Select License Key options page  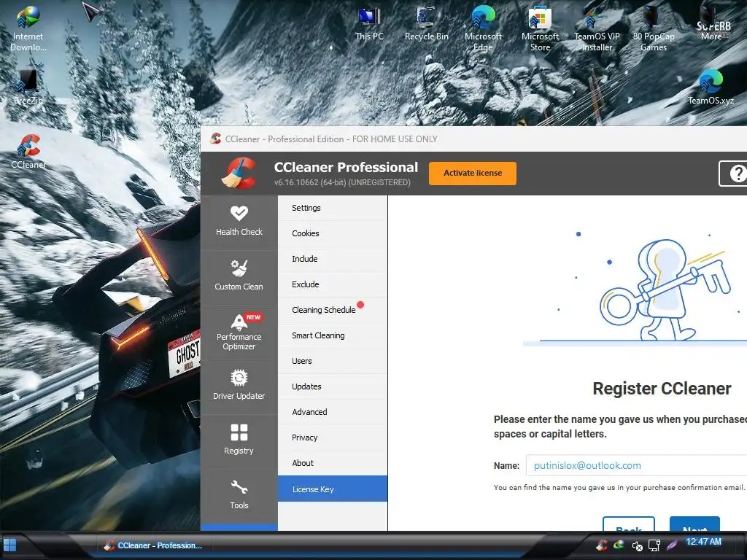pos(333,489)
